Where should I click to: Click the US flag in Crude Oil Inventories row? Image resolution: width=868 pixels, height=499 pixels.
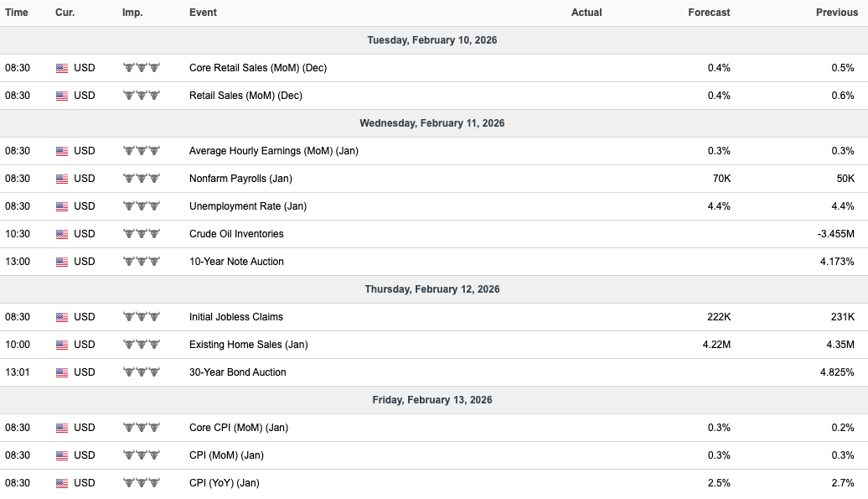point(62,234)
